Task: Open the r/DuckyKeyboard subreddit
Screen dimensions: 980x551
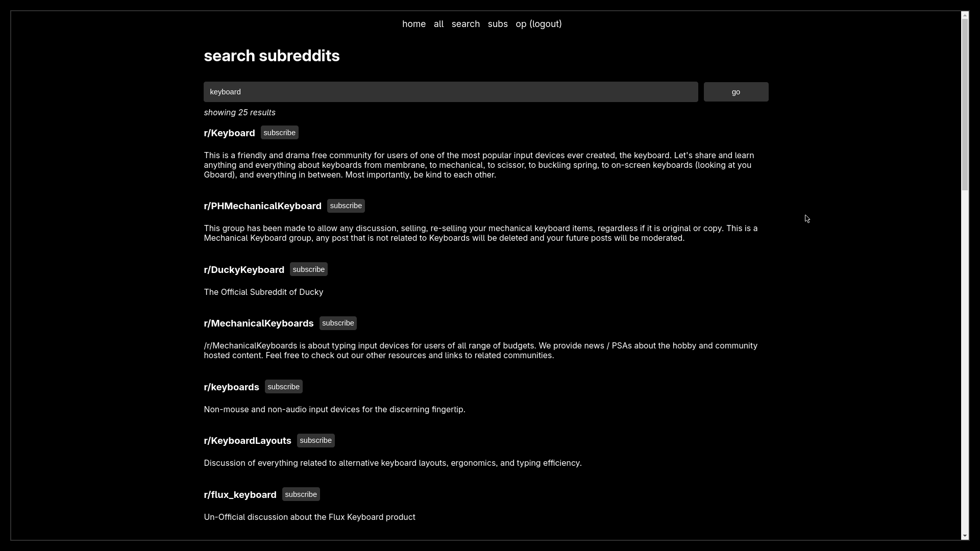Action: 244,269
